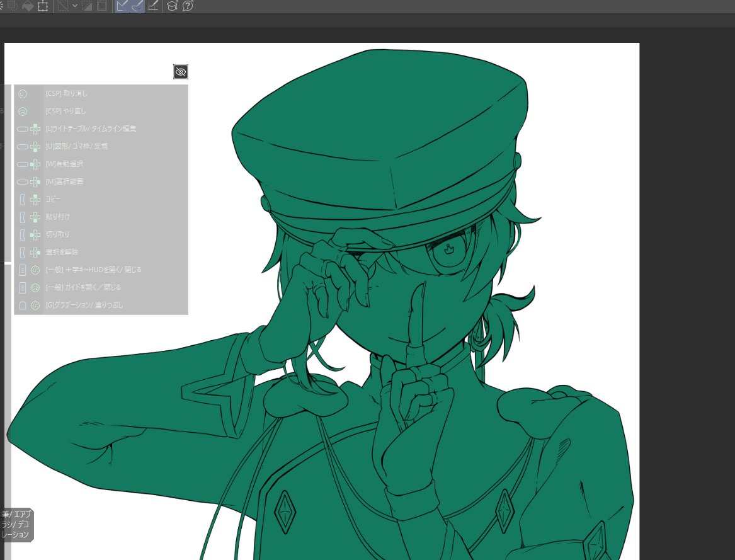Toggle the Snap to Ruler icon
735x560 pixels.
point(122,6)
